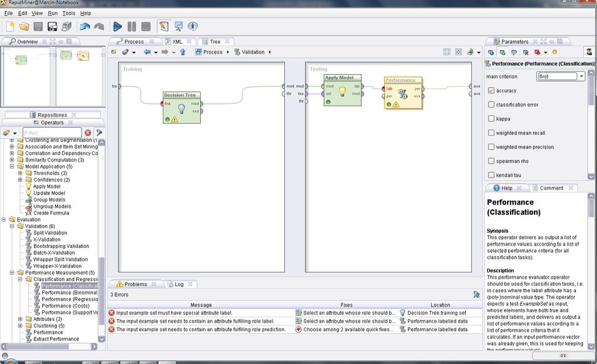Select Performance (Costs) tree item
Screen dimensions: 597x364
[x=65, y=306]
